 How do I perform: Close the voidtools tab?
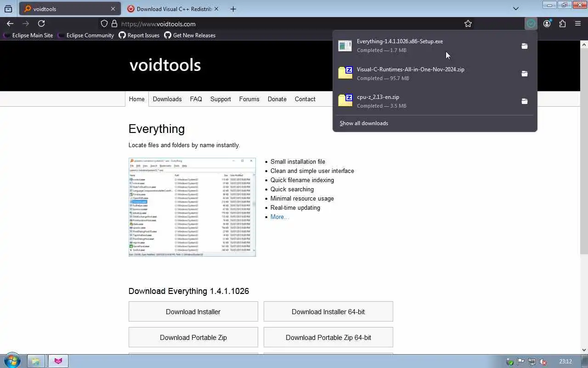point(113,9)
